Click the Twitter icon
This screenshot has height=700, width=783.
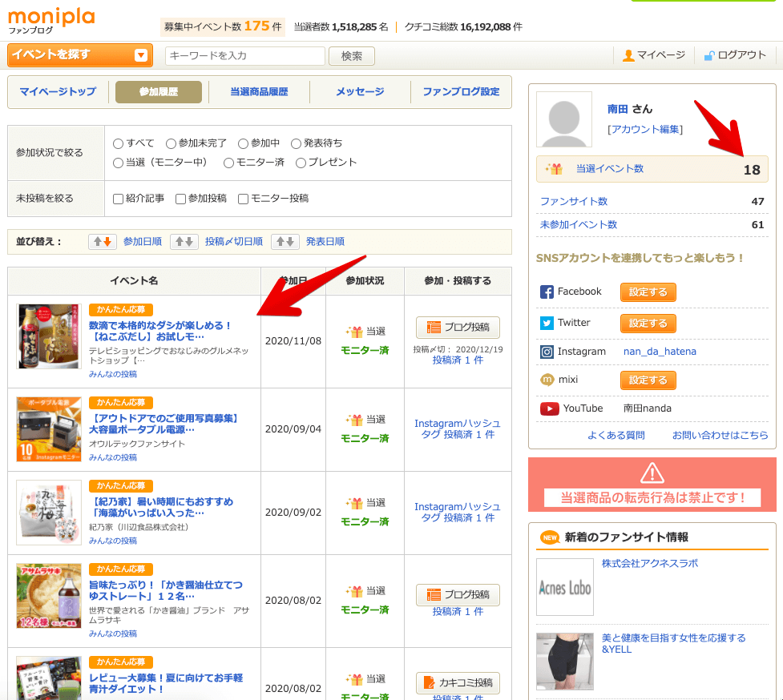(x=547, y=324)
